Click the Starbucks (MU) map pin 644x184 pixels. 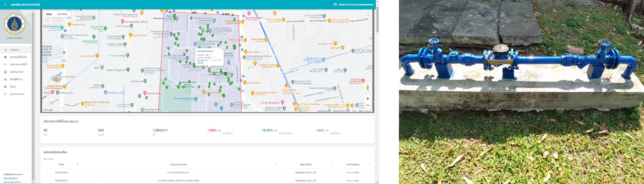coord(204,92)
